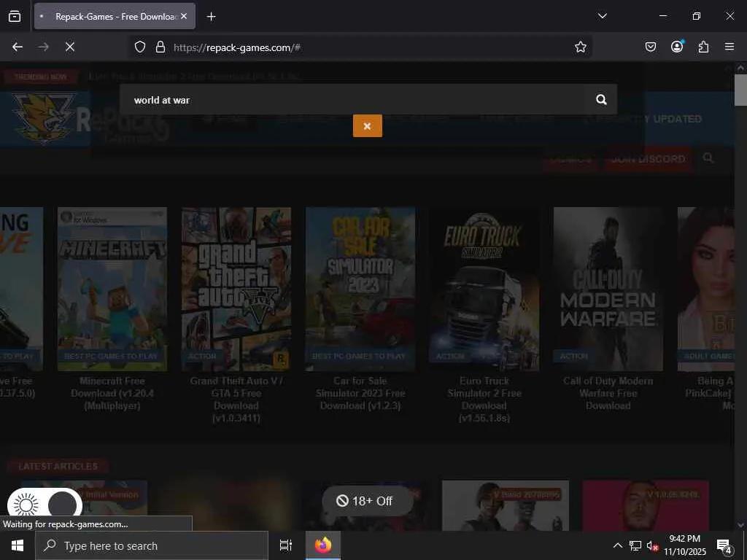Viewport: 747px width, 560px height.
Task: Click the LATEST ARTICLES heading
Action: coord(58,466)
